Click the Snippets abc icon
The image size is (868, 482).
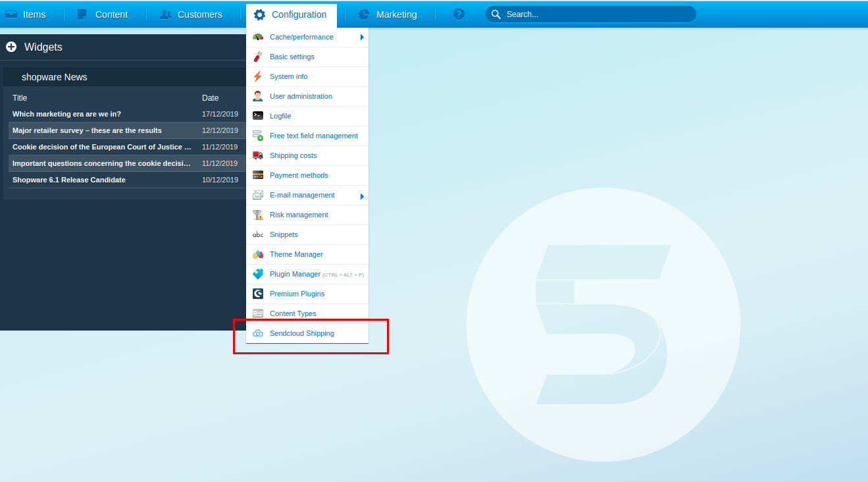(x=258, y=235)
